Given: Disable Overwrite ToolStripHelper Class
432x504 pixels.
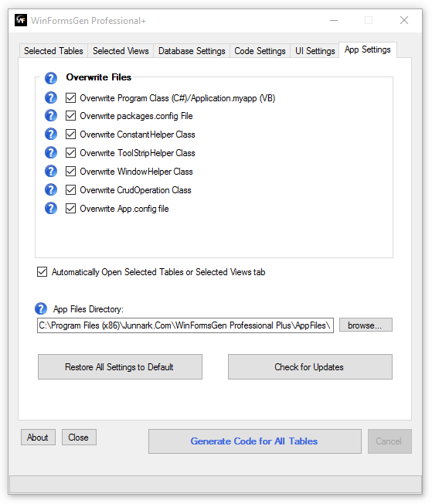Looking at the screenshot, I should (x=71, y=153).
